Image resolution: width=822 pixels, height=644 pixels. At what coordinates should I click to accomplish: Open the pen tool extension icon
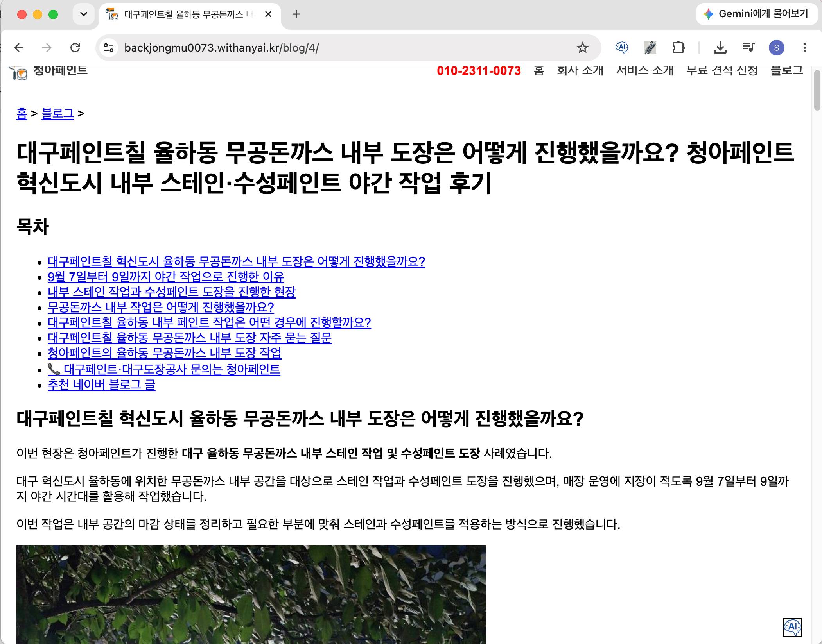[650, 48]
